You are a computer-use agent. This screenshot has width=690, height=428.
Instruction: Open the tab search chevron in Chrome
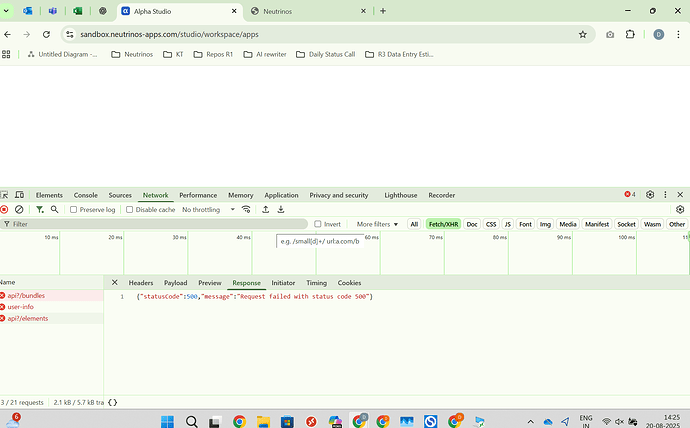(x=6, y=11)
